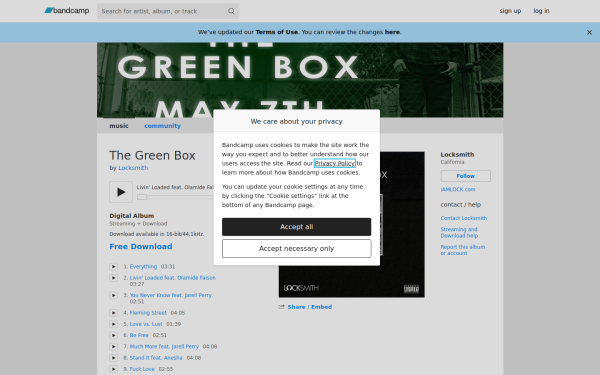Click the track progress slider handle
The image size is (600, 375).
(142, 197)
